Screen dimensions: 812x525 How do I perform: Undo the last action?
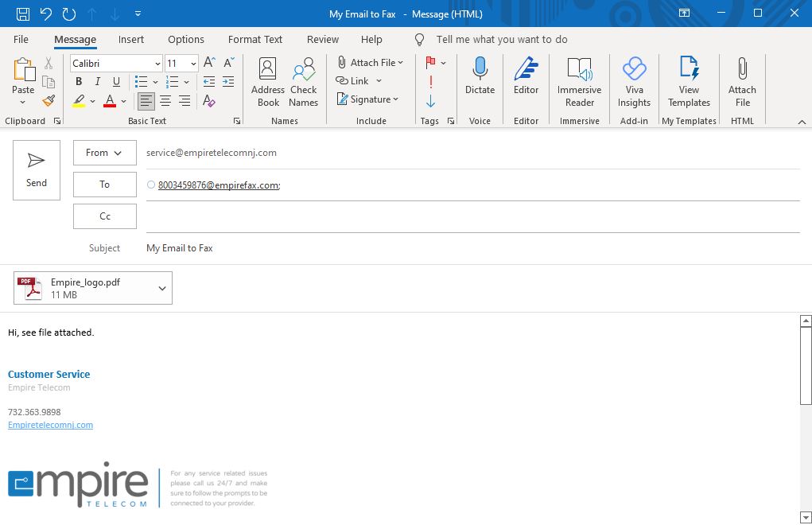(46, 14)
